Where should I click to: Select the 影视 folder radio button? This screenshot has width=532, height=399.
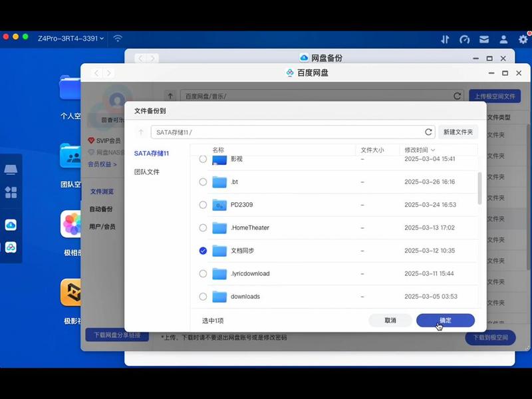coord(203,159)
